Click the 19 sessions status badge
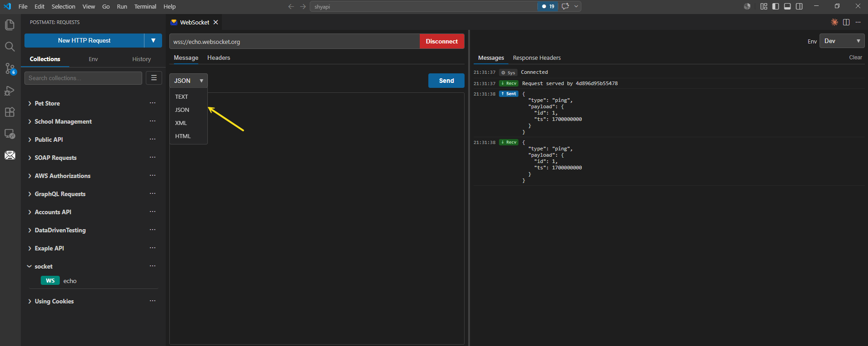 point(548,6)
